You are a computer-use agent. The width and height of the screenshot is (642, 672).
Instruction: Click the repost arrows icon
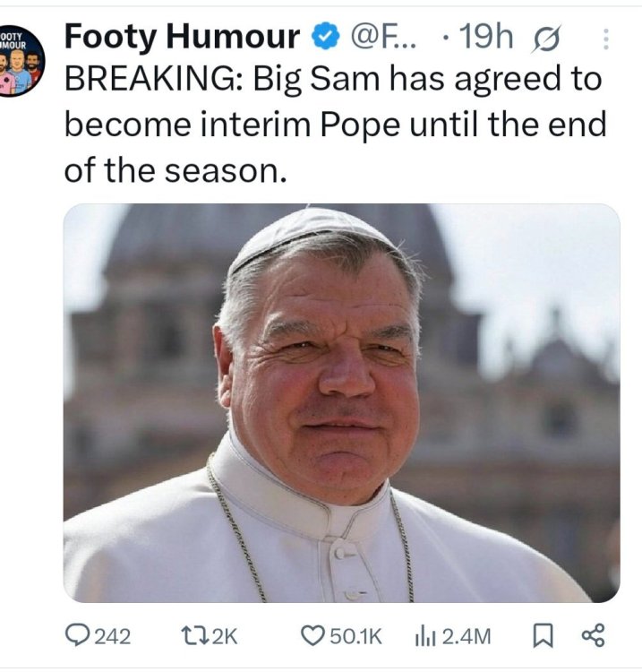[x=193, y=635]
